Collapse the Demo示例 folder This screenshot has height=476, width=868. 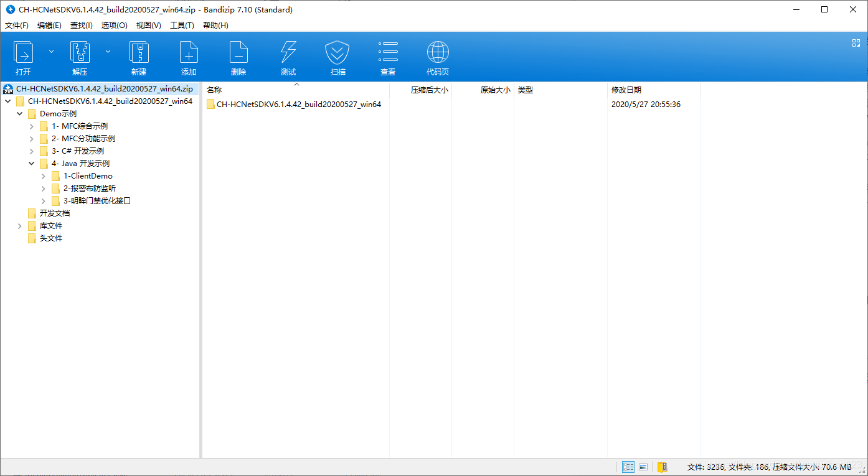point(19,114)
